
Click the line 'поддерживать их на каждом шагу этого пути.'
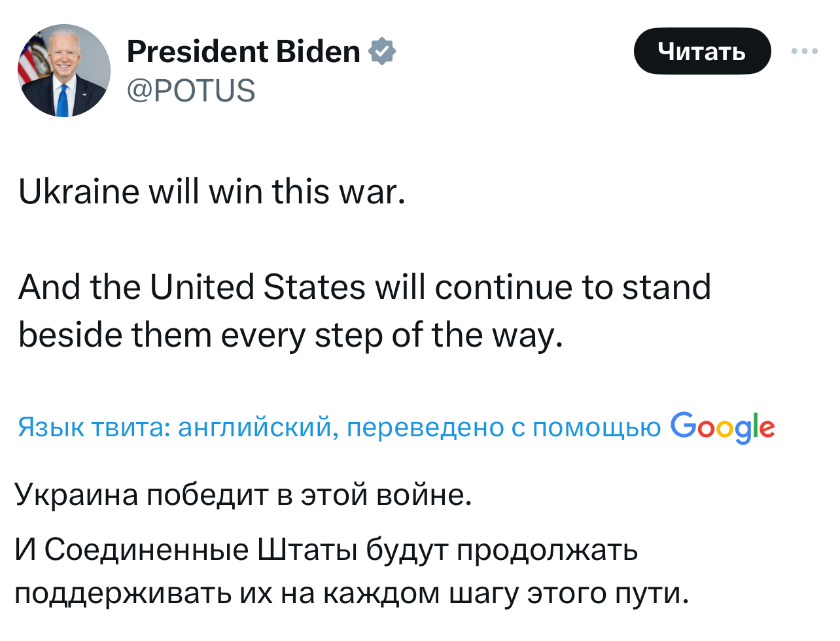click(x=351, y=593)
